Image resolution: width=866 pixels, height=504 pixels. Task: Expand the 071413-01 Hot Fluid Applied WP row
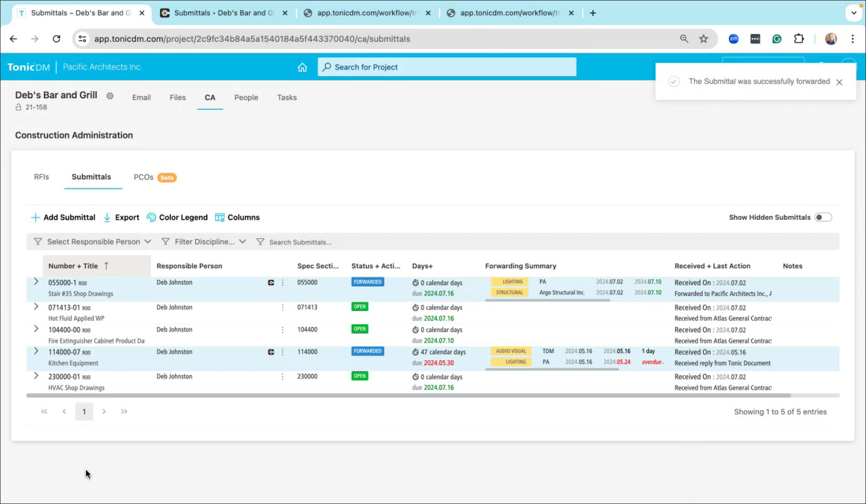pyautogui.click(x=36, y=307)
